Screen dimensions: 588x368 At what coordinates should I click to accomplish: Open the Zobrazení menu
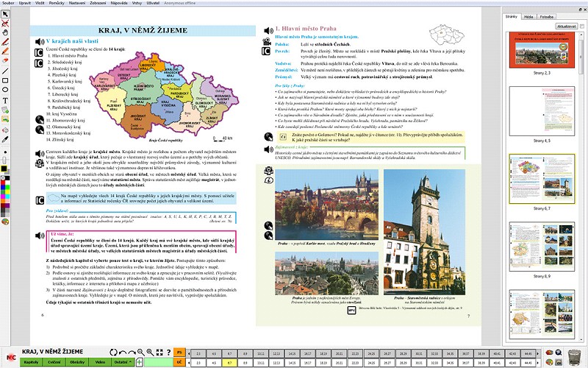(98, 3)
